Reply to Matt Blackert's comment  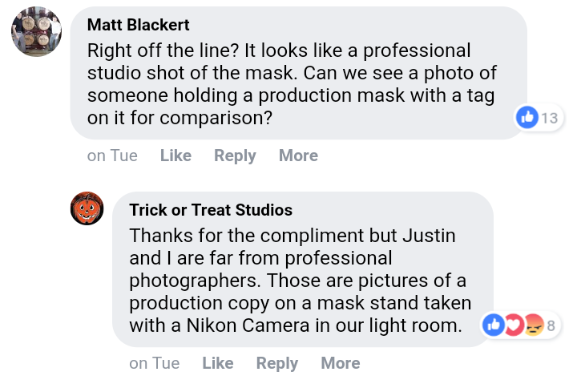(x=235, y=156)
